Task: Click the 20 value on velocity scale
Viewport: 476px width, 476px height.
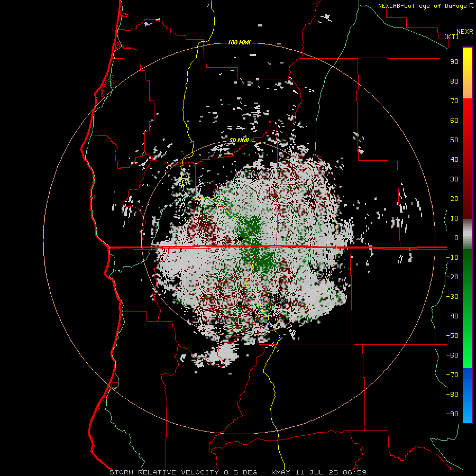Action: click(454, 199)
